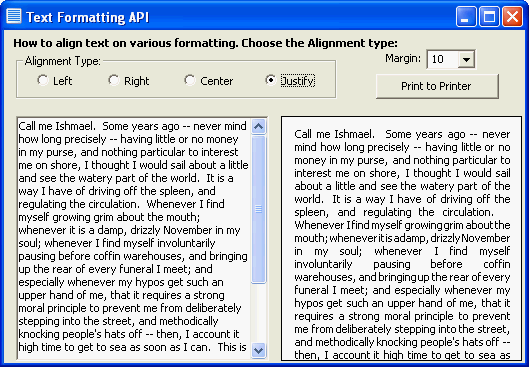
Task: Click 'way I have of driving off the spleen' line in left editor
Action: pyautogui.click(x=117, y=191)
